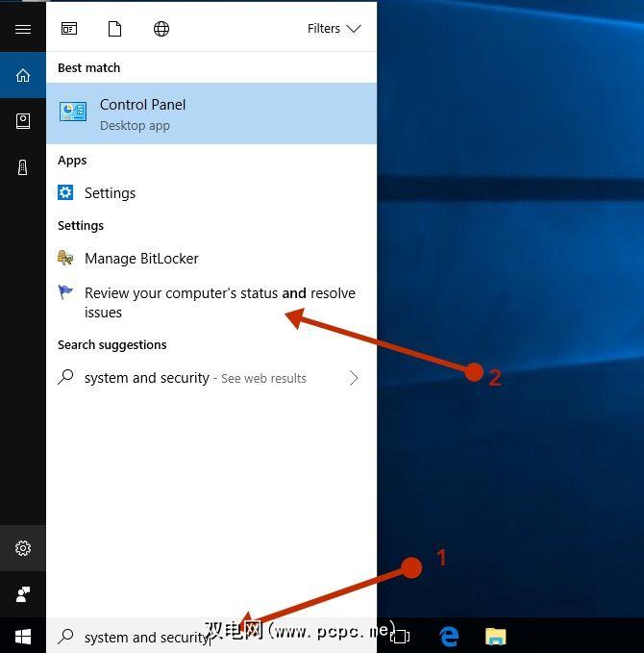Open Control Panel best match result
Screen dimensions: 644x653
point(211,113)
